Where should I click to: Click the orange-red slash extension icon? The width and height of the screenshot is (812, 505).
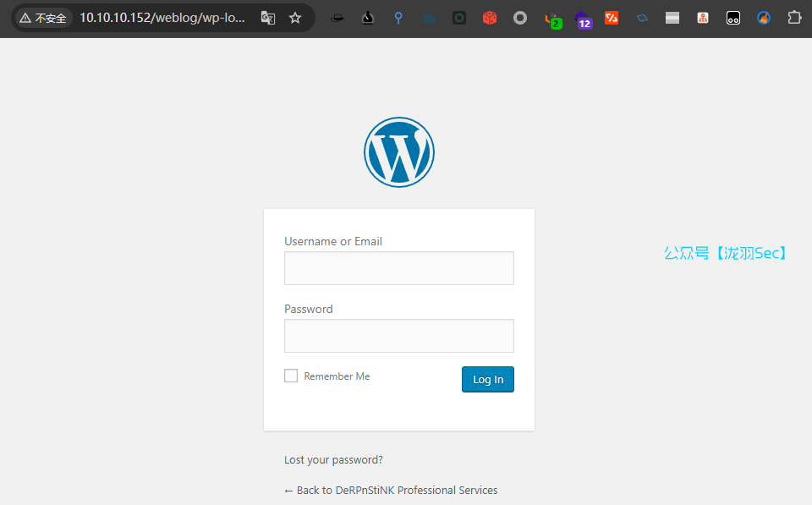pyautogui.click(x=612, y=18)
